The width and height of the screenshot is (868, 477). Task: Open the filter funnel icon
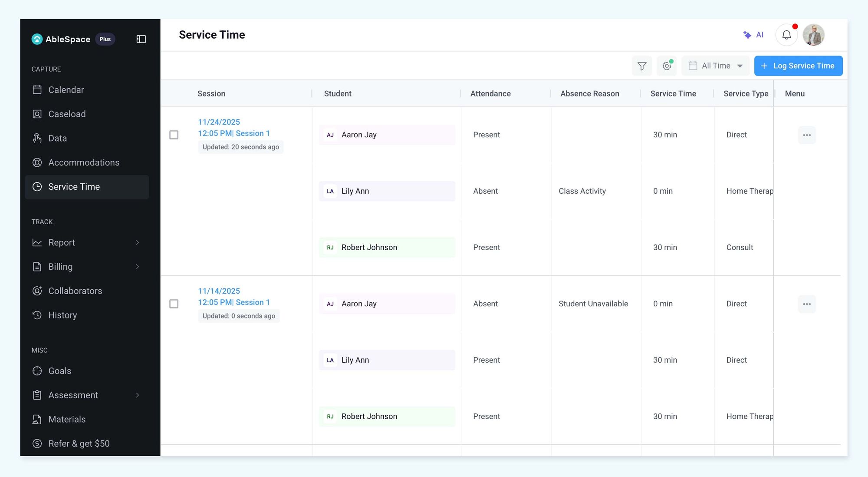(x=641, y=66)
